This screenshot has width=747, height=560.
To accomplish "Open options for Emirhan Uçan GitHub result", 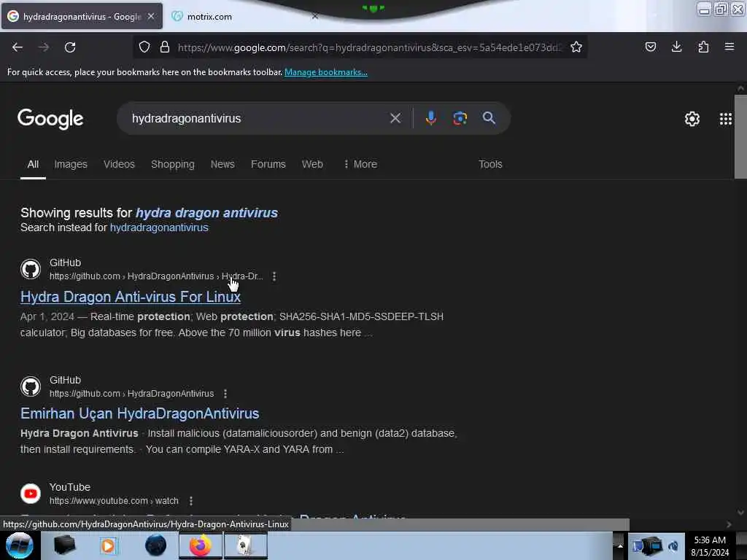I will point(225,393).
